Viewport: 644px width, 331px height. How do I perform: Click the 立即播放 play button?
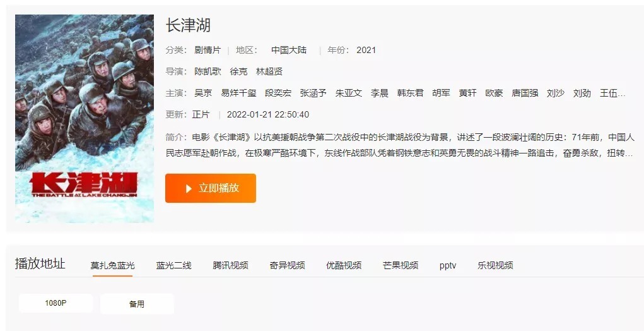(210, 188)
